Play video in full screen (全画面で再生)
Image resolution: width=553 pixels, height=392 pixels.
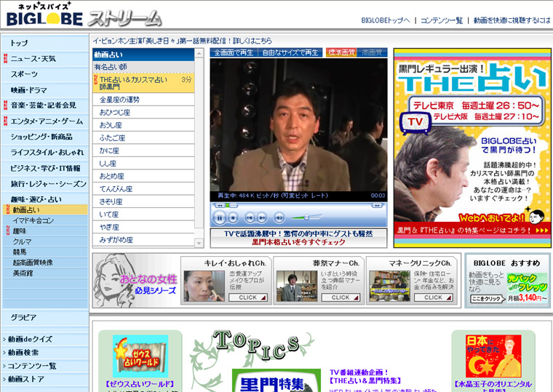(x=234, y=52)
